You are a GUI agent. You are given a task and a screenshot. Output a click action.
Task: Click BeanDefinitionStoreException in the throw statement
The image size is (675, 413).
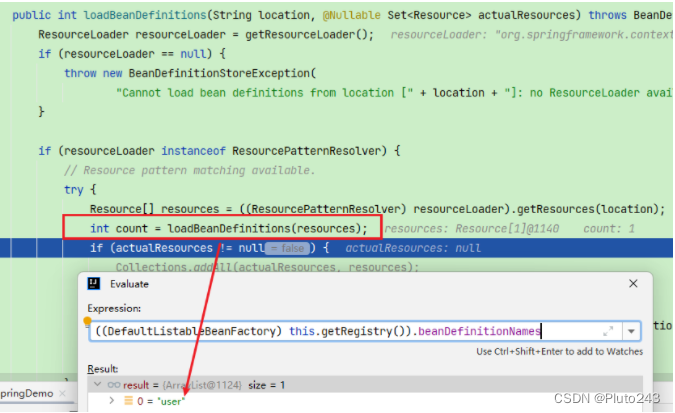coord(219,73)
